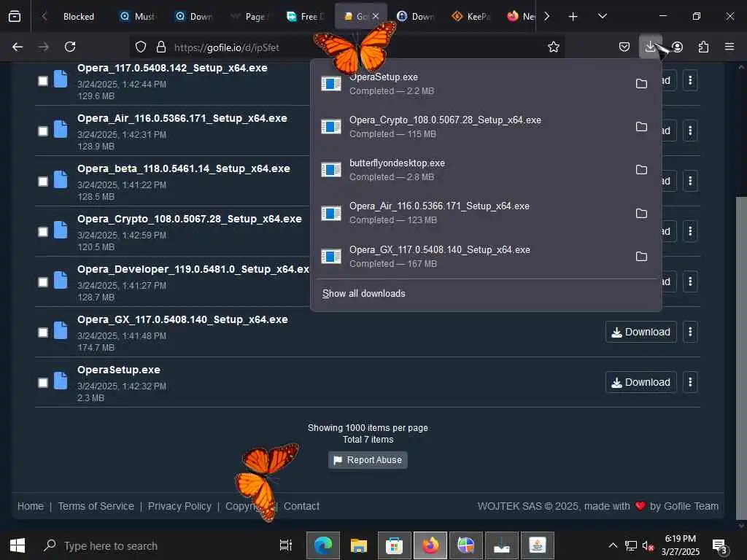Open the Contact footer link
This screenshot has width=747, height=560.
[x=301, y=506]
